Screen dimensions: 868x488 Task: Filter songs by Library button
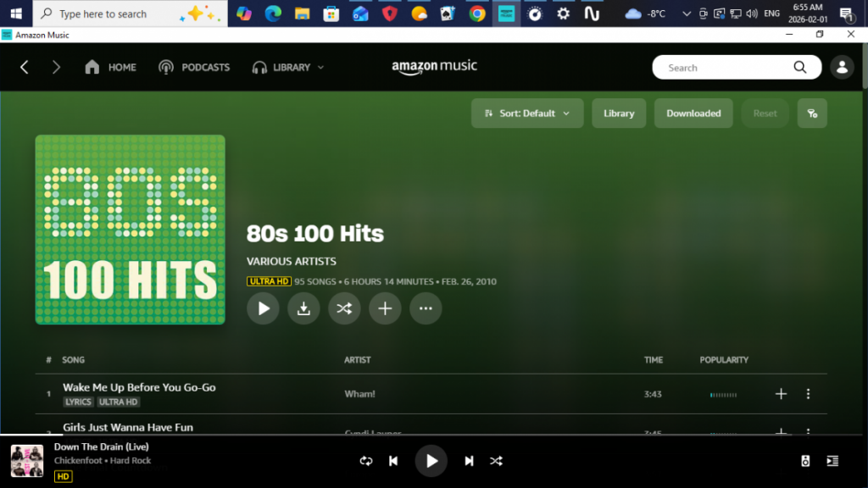618,114
